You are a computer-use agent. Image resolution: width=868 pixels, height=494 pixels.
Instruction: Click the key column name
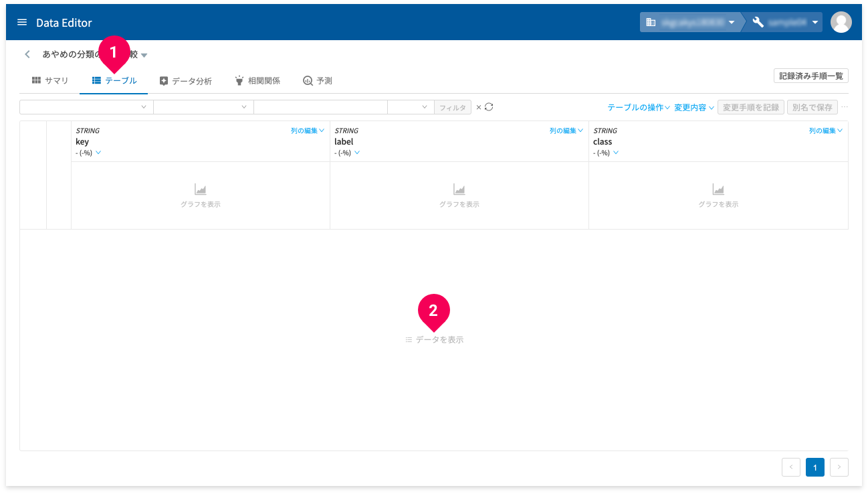coord(82,142)
